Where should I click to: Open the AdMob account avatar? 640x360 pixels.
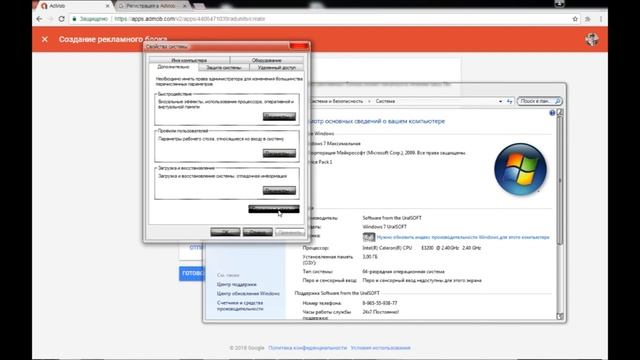[x=592, y=39]
